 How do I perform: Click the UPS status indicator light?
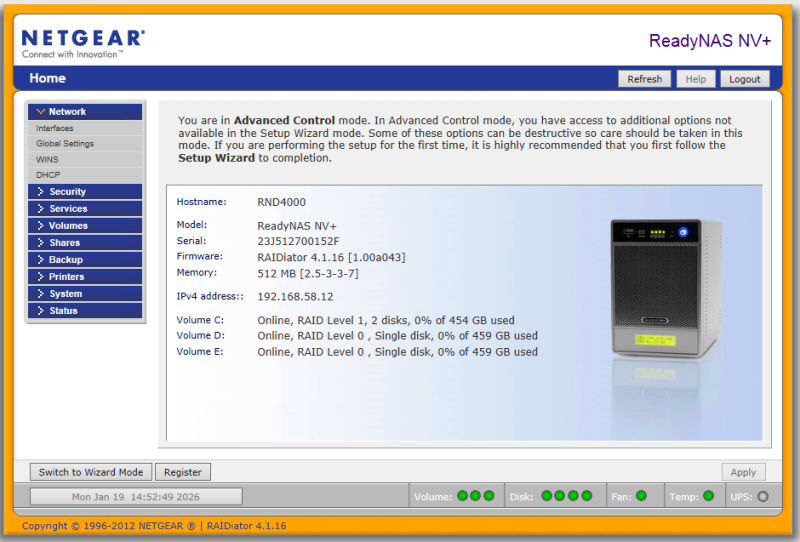pyautogui.click(x=763, y=497)
